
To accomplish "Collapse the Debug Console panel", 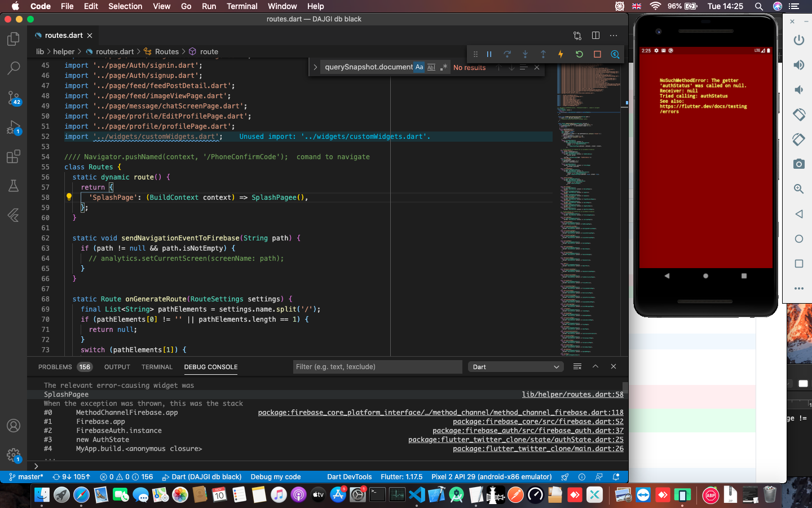I will click(595, 366).
